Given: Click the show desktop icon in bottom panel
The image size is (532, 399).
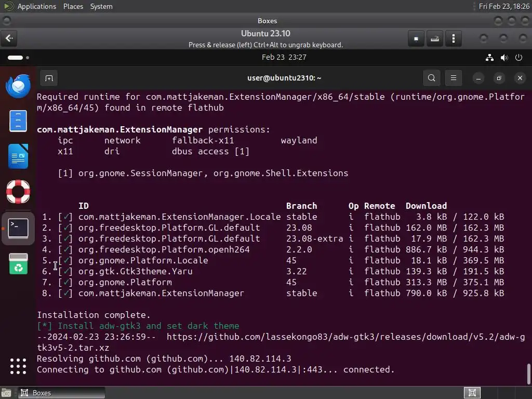Looking at the screenshot, I should coord(6,393).
